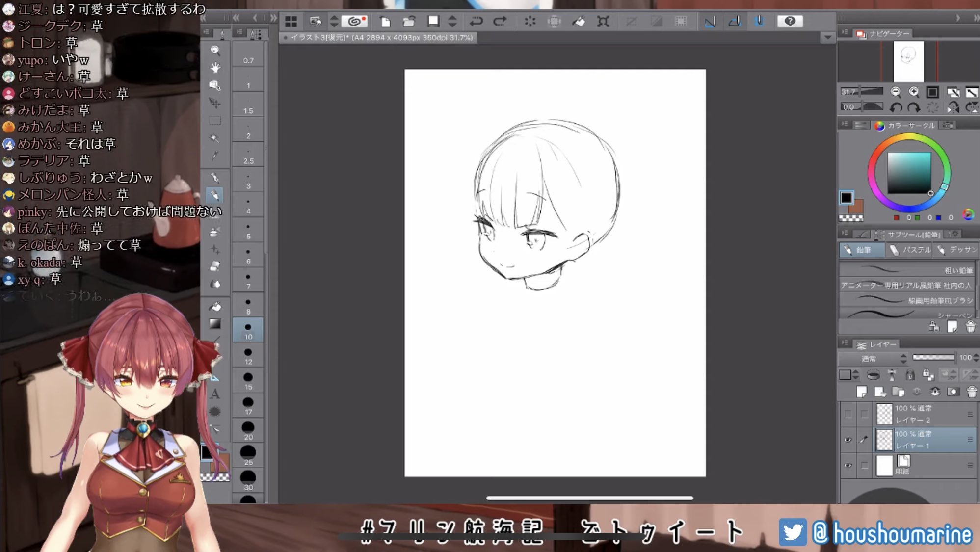
Task: Open the Layer panel menu
Action: coord(845,343)
